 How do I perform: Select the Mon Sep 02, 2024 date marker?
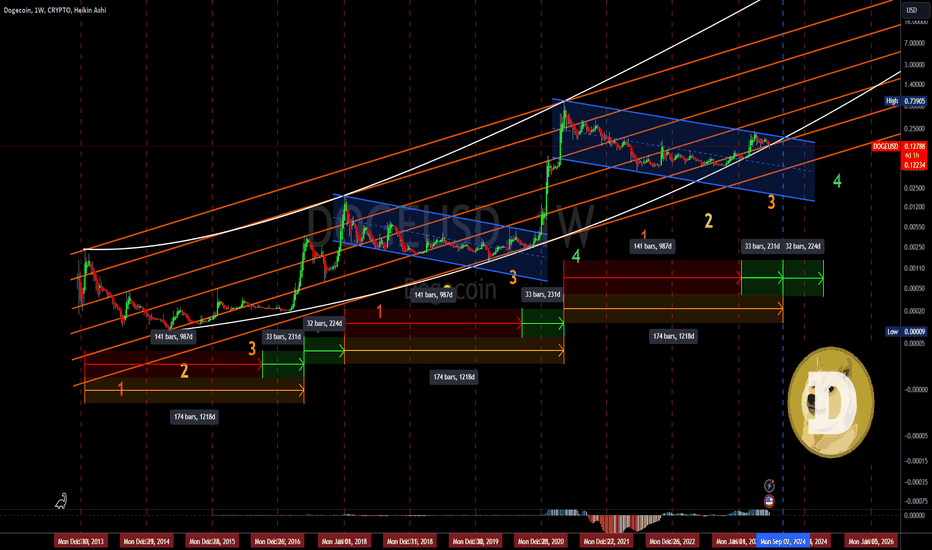(783, 541)
